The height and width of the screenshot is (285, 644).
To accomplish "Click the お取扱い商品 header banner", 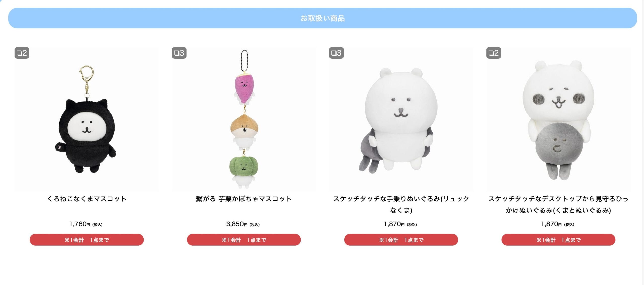I will (x=323, y=18).
